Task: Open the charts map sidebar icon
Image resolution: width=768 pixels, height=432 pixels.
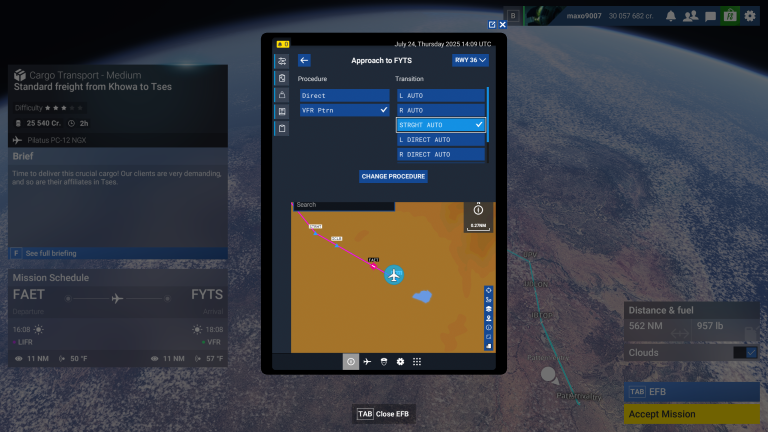Action: (x=282, y=112)
